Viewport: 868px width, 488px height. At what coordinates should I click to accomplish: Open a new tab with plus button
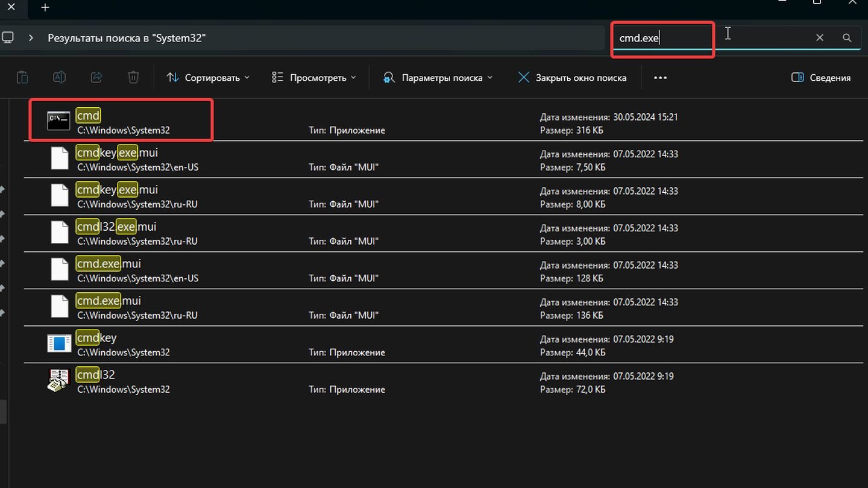(45, 7)
